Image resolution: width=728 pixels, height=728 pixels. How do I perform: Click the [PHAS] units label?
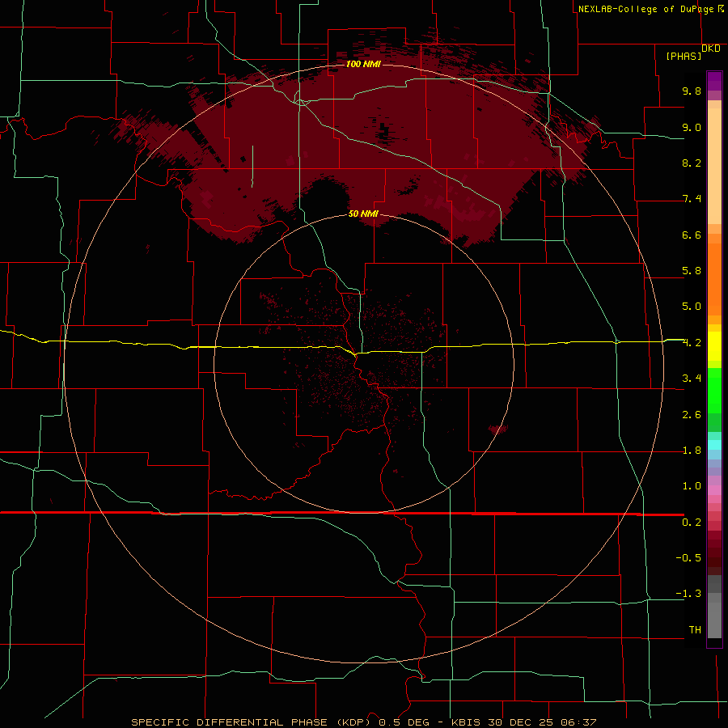click(x=684, y=56)
